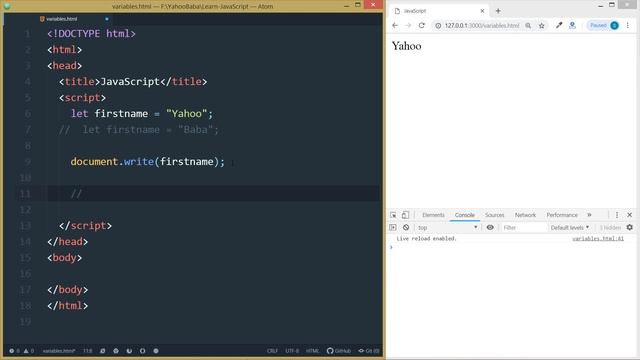Activate the DevTools inspect element tool
This screenshot has width=640, height=360.
[x=393, y=215]
